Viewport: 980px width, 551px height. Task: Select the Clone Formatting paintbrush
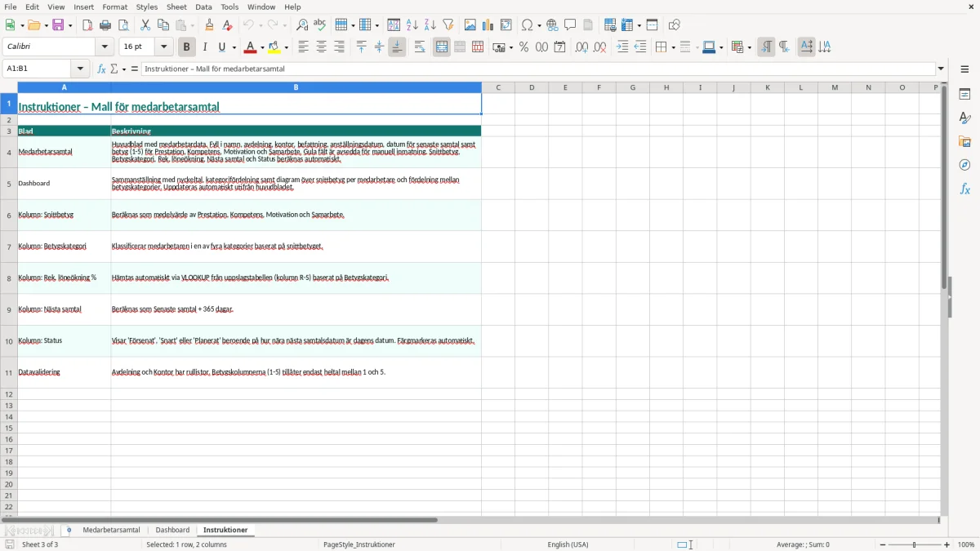point(210,25)
